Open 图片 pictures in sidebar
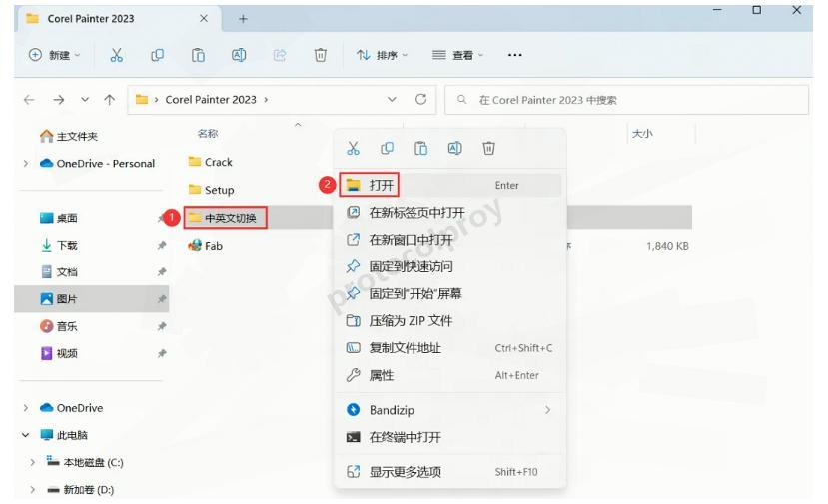 coord(59,299)
